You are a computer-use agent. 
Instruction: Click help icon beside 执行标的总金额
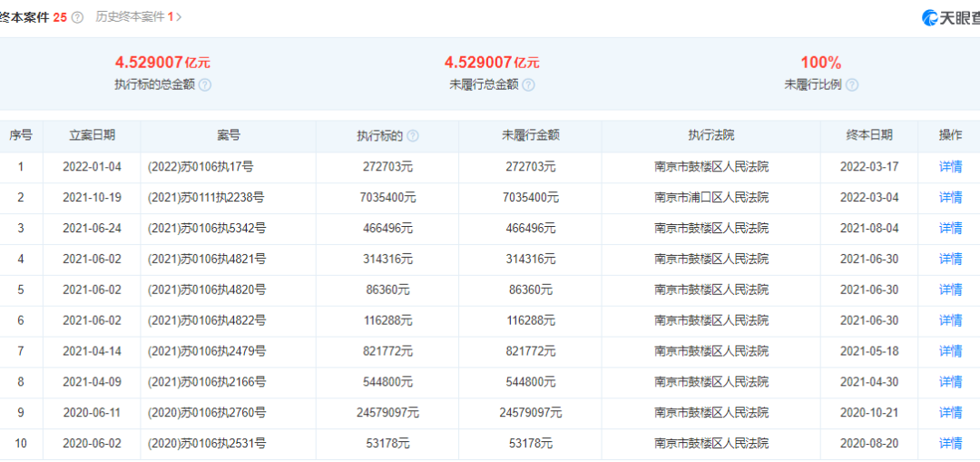[x=205, y=85]
